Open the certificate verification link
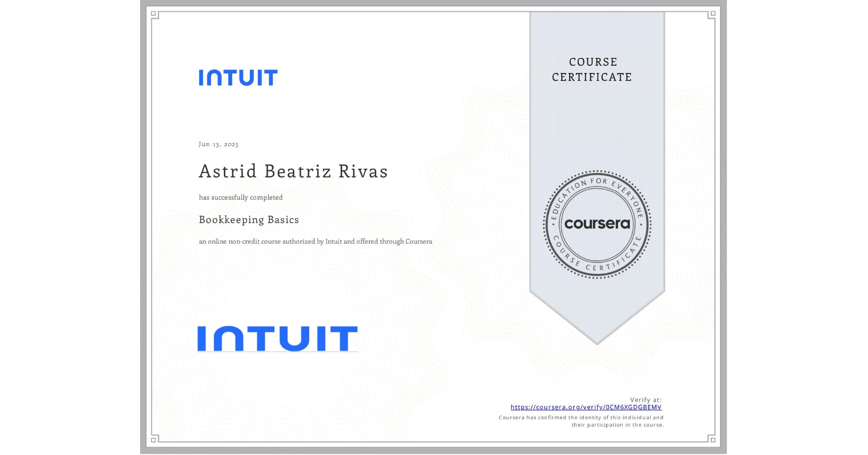Viewport: 868px width, 455px height. point(586,407)
